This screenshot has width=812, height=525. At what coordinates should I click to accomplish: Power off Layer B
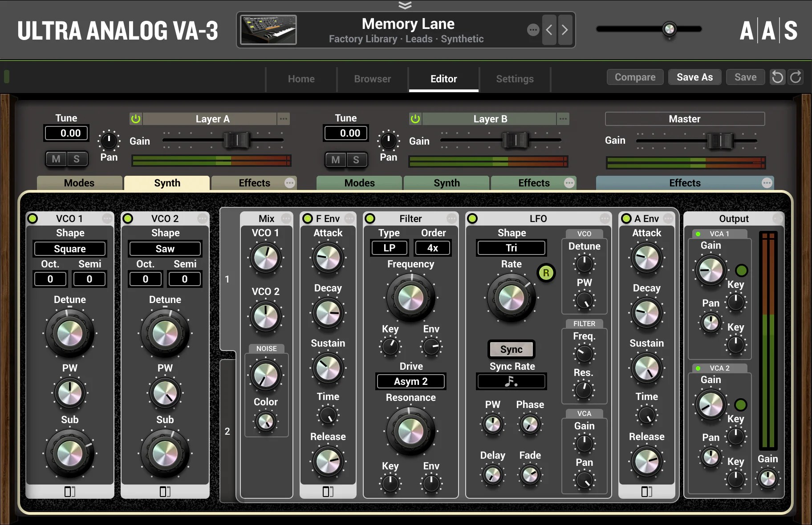[415, 118]
